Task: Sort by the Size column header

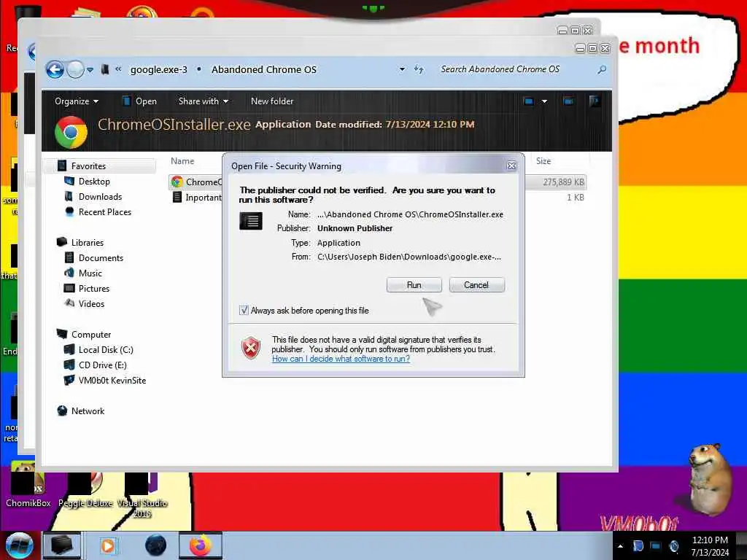Action: 543,161
